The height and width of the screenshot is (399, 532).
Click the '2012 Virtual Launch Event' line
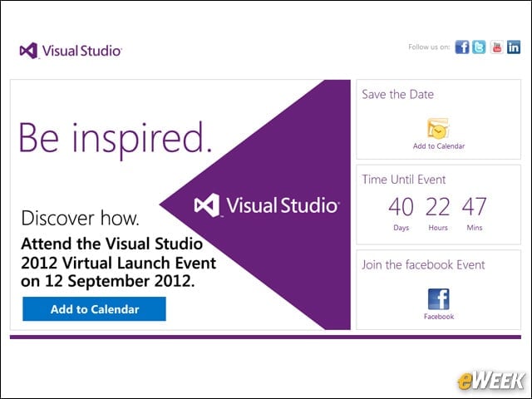(x=118, y=263)
